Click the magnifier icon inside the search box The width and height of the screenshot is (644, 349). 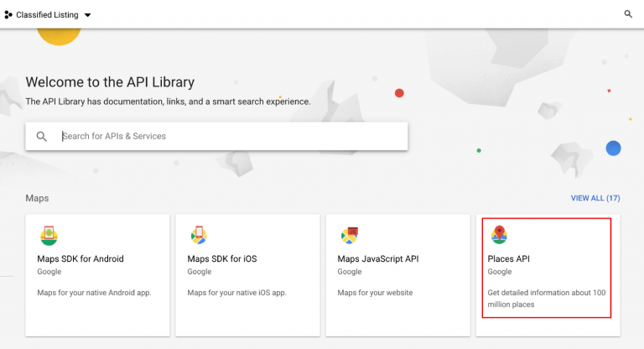coord(41,136)
